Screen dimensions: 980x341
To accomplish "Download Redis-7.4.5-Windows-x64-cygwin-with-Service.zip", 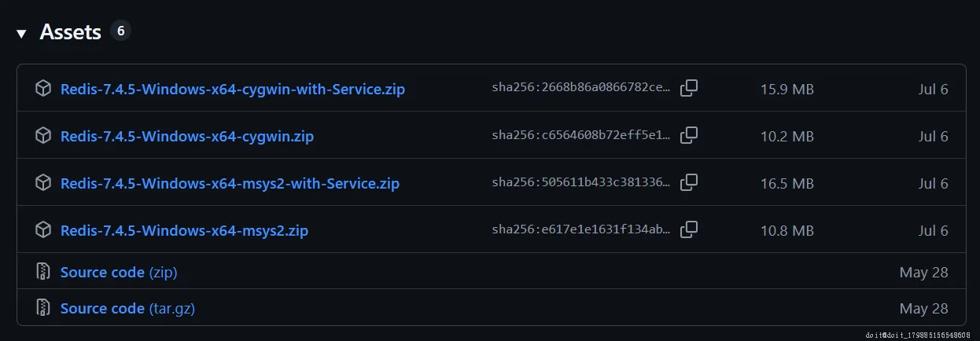I will point(232,89).
